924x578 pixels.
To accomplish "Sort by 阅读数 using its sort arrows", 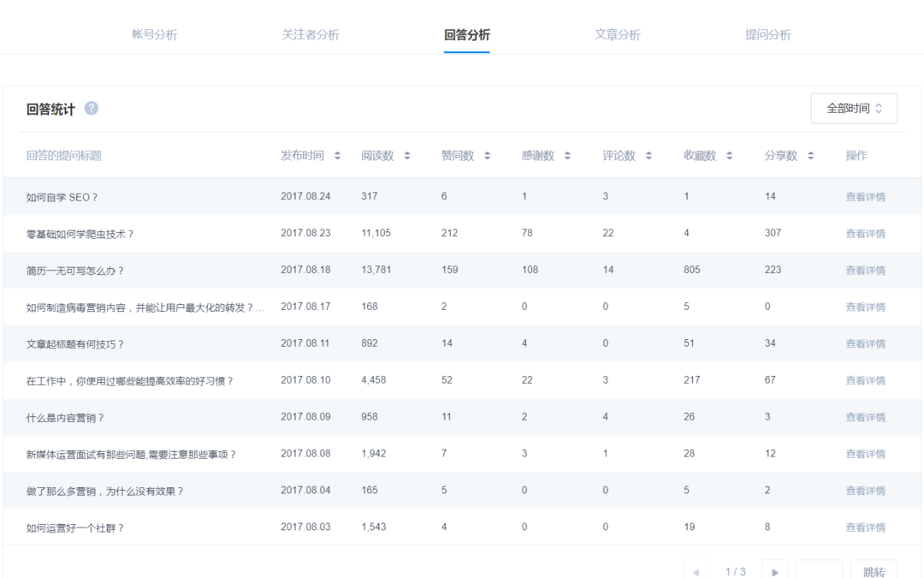I will coord(407,156).
